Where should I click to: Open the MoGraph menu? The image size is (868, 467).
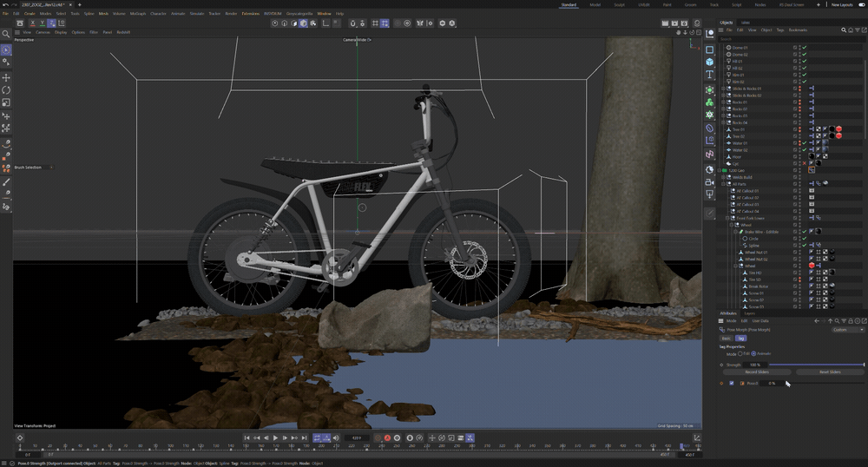138,13
